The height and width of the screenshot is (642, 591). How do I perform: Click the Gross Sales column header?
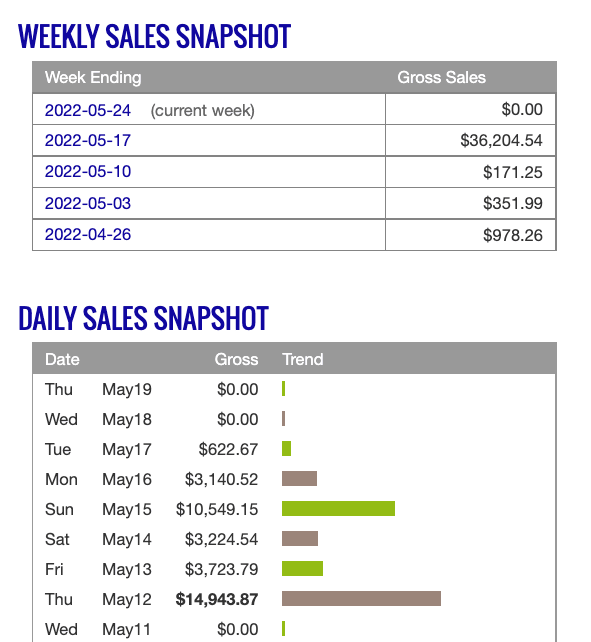(442, 77)
